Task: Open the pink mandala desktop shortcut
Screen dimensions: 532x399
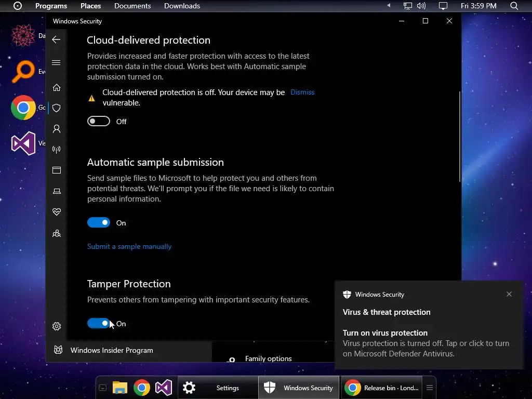Action: coord(23,35)
